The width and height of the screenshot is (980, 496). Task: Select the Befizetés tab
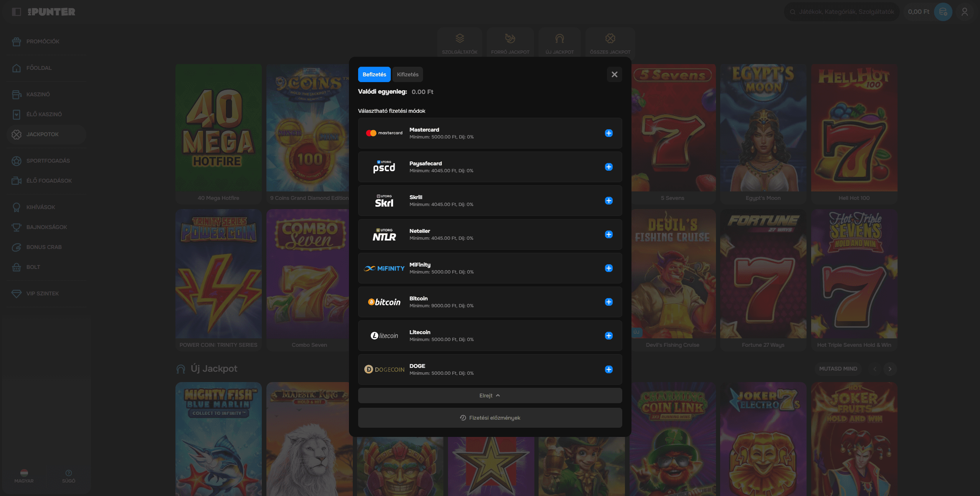tap(374, 74)
